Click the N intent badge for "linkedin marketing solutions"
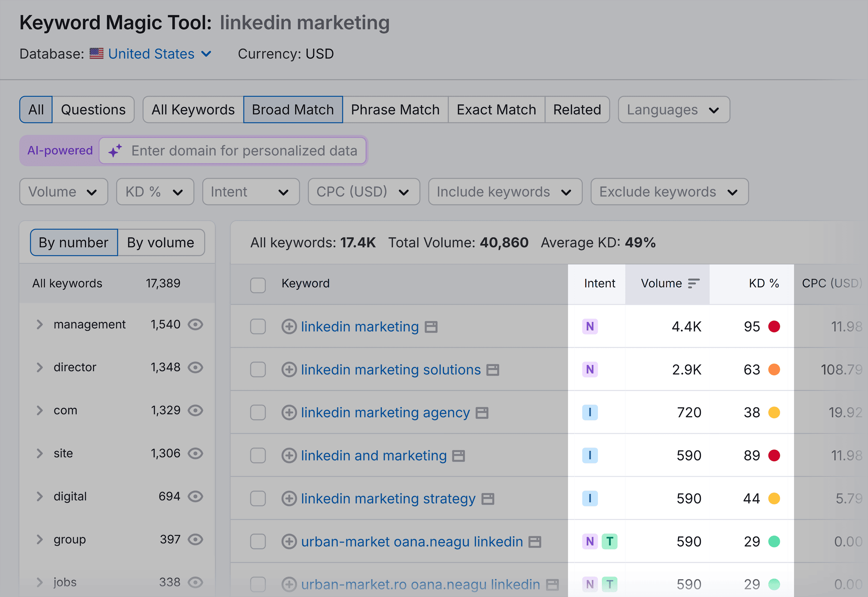Image resolution: width=868 pixels, height=597 pixels. pyautogui.click(x=590, y=369)
